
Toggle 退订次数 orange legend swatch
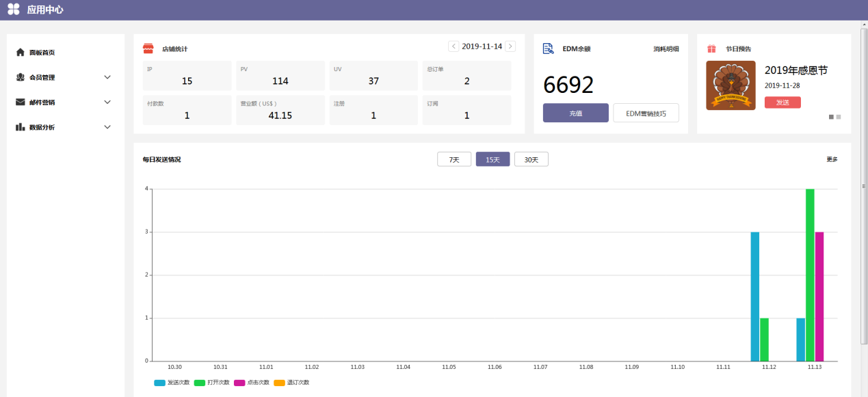(279, 383)
